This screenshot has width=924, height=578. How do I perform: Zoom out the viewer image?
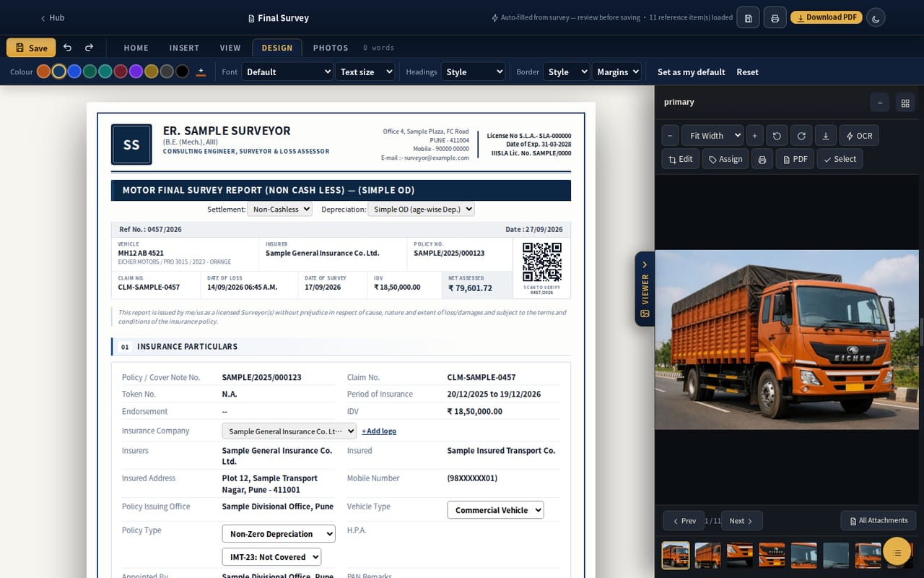click(x=670, y=136)
